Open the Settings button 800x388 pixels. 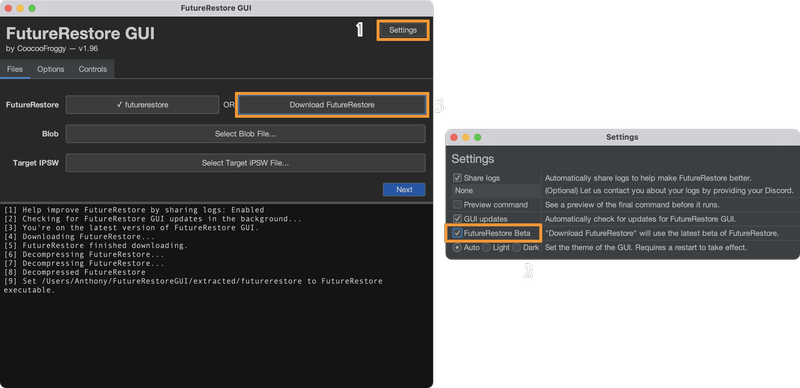click(x=403, y=30)
